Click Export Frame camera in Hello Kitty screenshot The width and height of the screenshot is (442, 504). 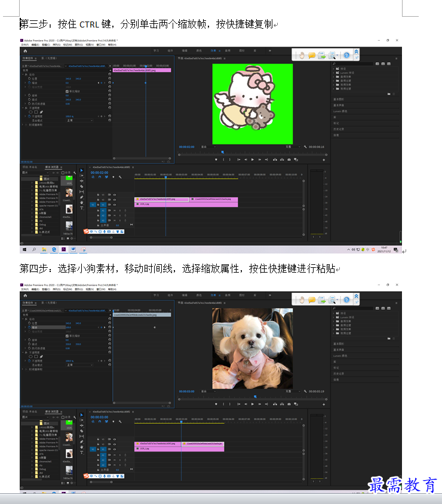tap(289, 160)
